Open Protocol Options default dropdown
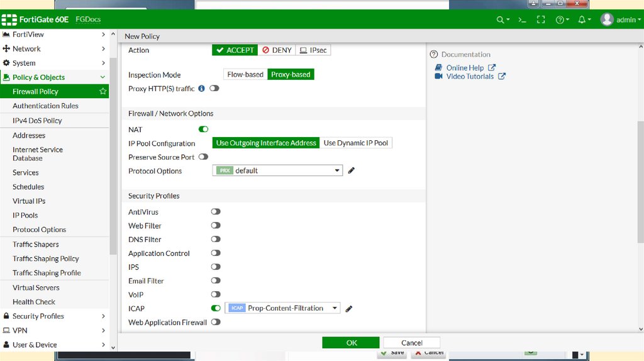 [x=277, y=170]
